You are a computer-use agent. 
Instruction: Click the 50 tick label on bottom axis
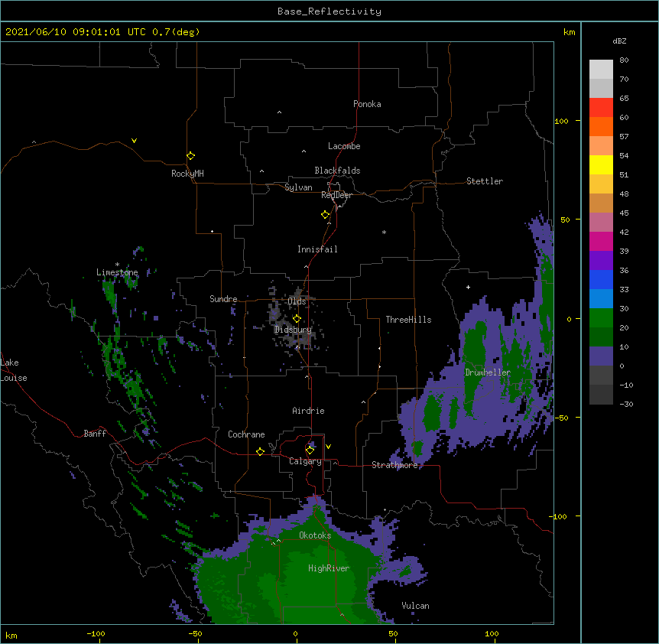(x=393, y=633)
